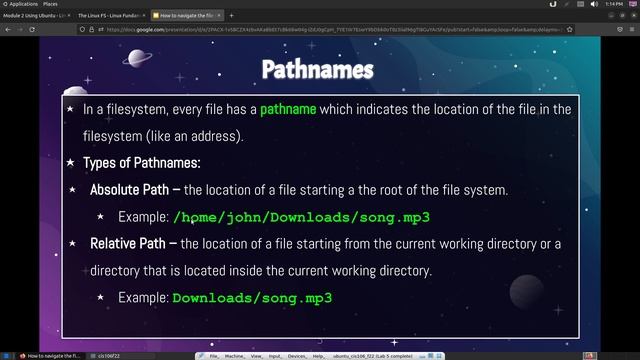Open the Places menu in top panel

pyautogui.click(x=50, y=4)
